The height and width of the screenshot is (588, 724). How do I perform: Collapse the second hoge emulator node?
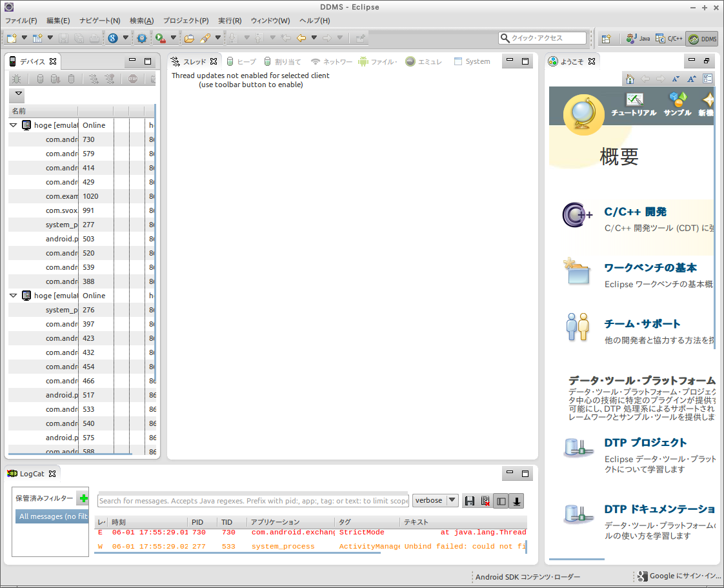click(x=14, y=296)
